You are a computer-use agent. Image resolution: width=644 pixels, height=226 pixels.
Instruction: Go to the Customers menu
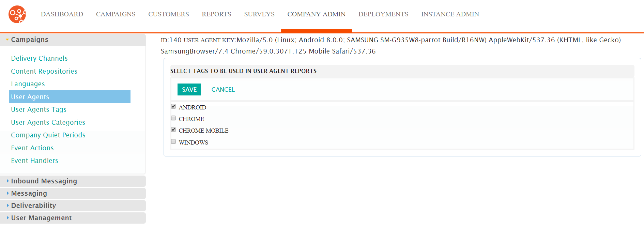[x=168, y=14]
